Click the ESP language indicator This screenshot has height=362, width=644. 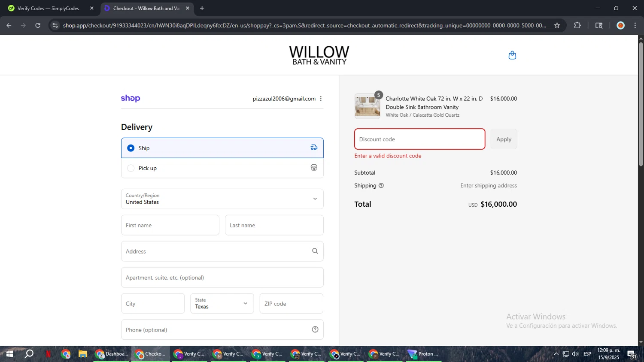tap(587, 354)
